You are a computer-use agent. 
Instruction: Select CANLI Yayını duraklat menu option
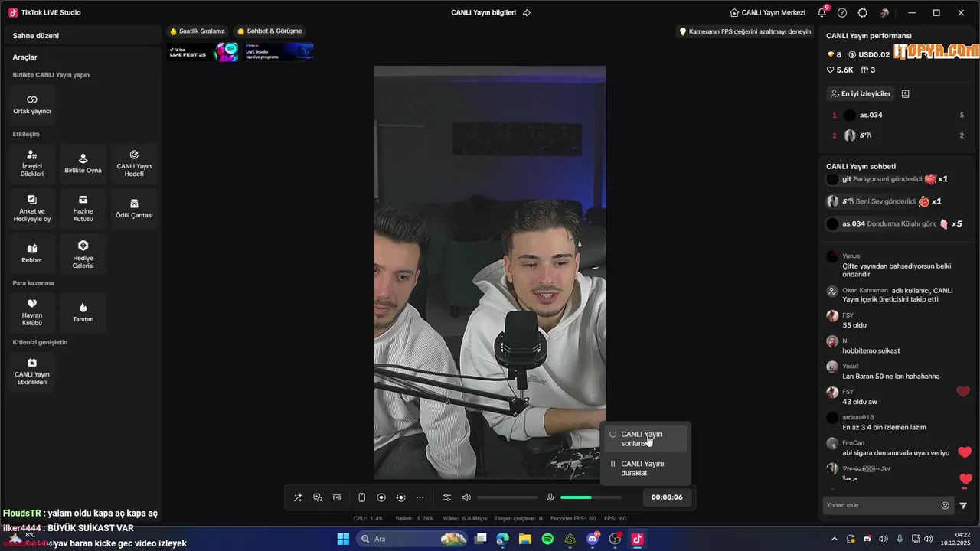tap(645, 468)
